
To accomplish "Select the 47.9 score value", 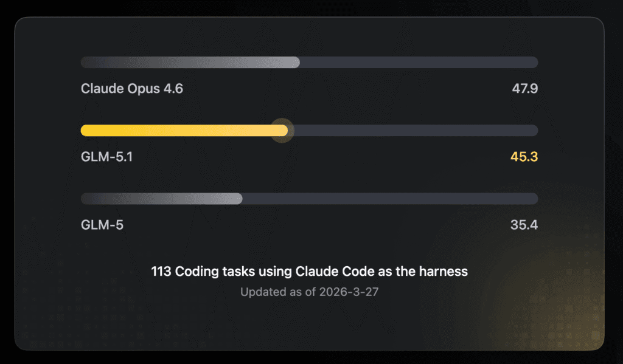I will point(524,89).
